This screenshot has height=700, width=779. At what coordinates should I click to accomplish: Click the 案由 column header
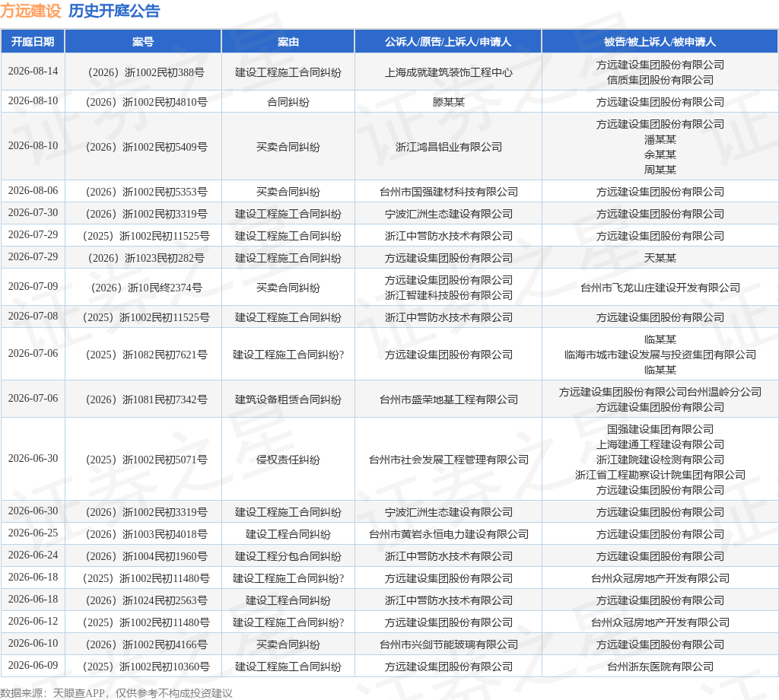click(x=288, y=42)
